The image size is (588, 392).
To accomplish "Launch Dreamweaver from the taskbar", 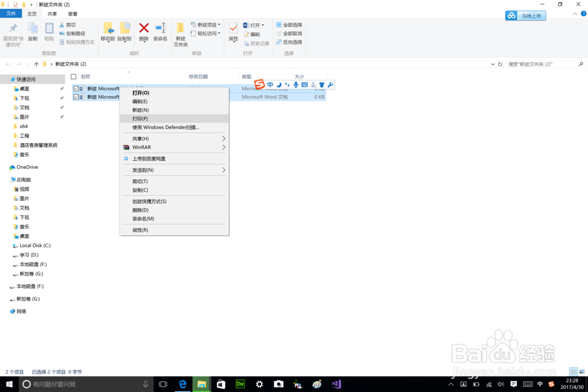I will click(x=240, y=384).
